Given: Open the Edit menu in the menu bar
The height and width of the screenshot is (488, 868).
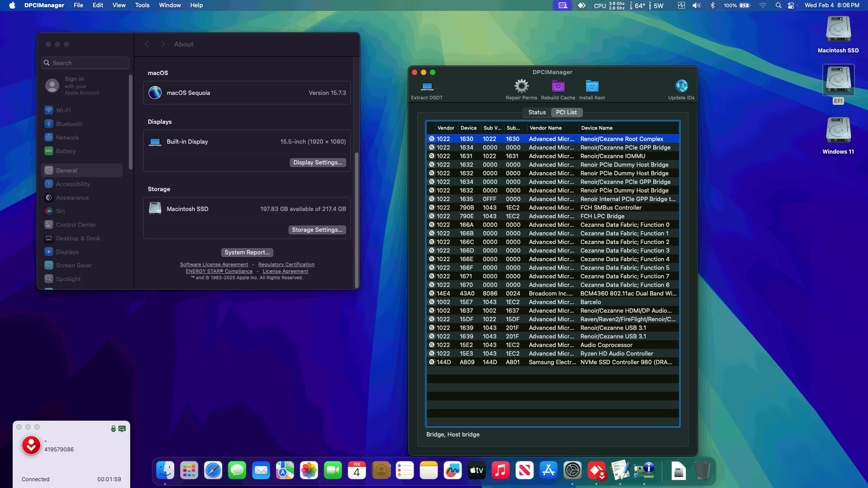Looking at the screenshot, I should pos(98,5).
